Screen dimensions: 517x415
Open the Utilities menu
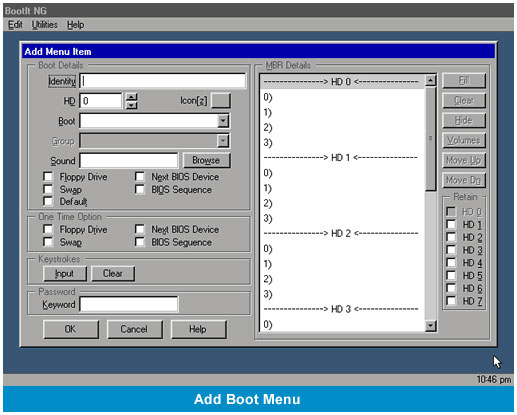tap(44, 25)
